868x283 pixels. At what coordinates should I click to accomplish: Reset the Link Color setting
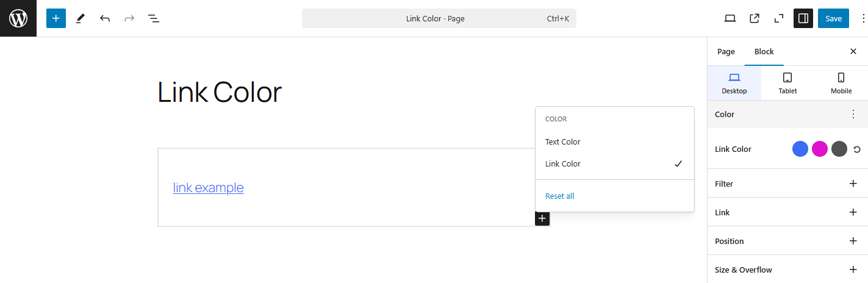coord(857,149)
